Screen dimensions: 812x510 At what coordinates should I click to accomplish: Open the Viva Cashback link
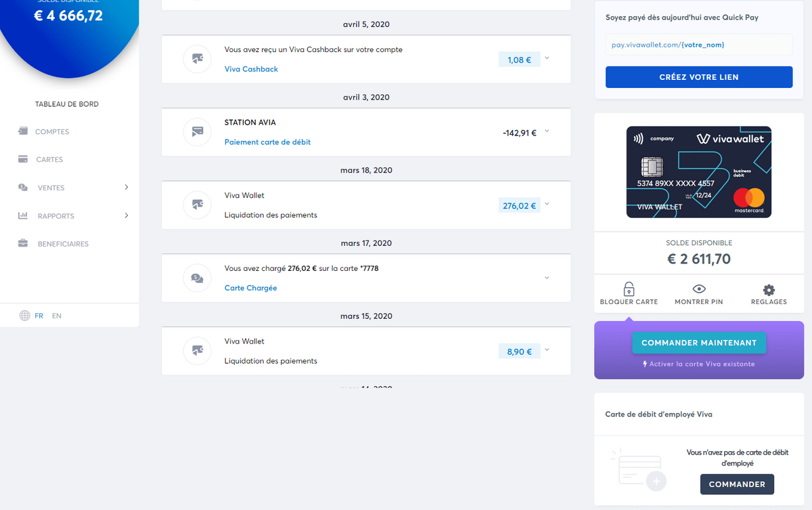click(251, 69)
